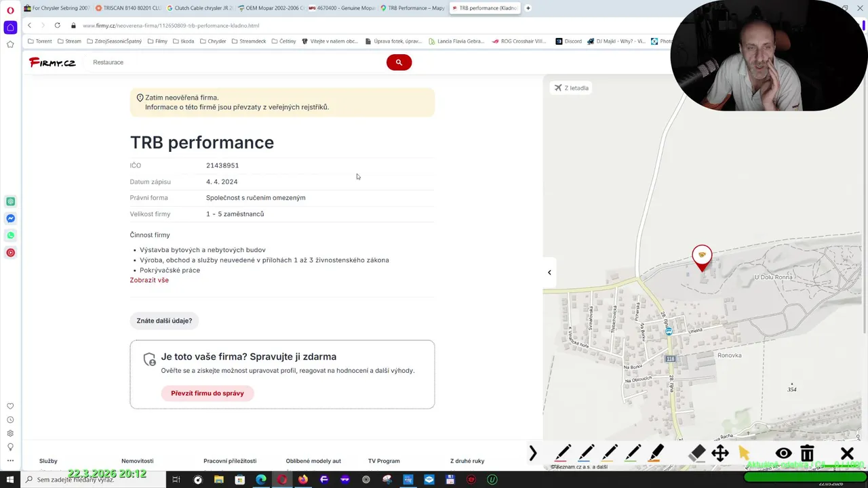Click Znáte další údaje? button
The image size is (868, 488).
click(x=164, y=321)
